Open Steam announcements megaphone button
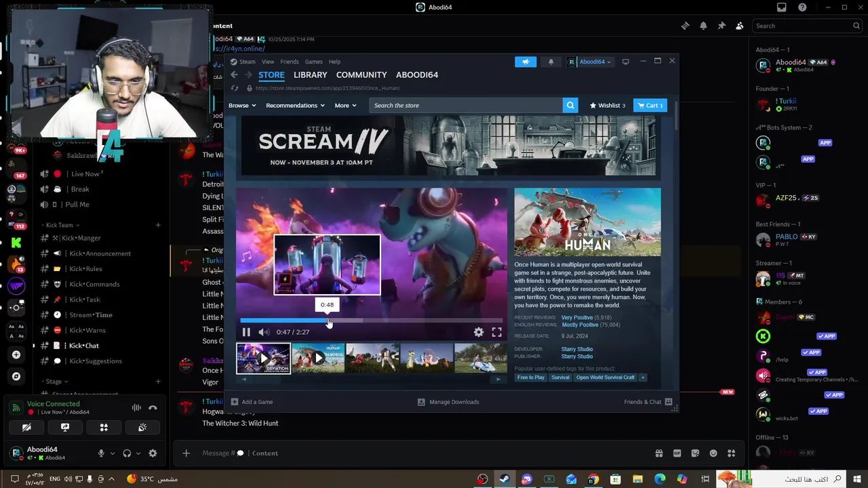868x488 pixels. coord(526,62)
